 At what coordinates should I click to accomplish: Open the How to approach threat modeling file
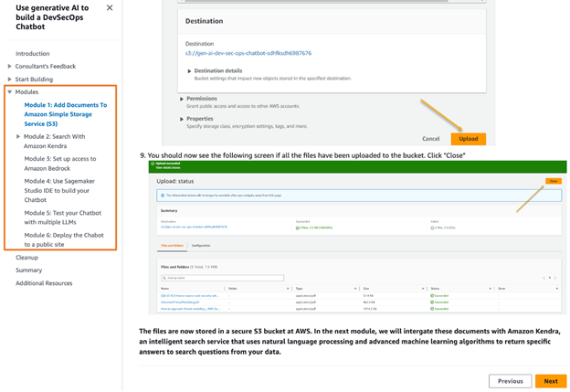(191, 309)
